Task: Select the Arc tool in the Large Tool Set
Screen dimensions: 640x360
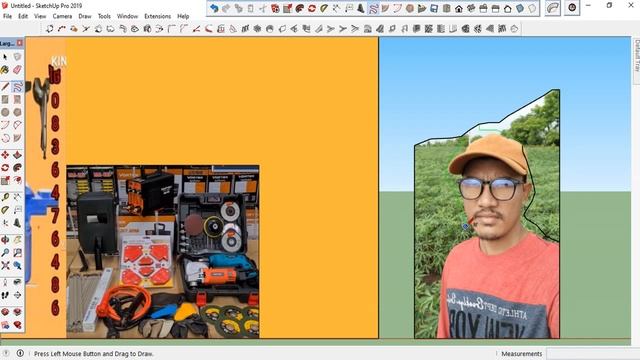Action: click(x=5, y=125)
